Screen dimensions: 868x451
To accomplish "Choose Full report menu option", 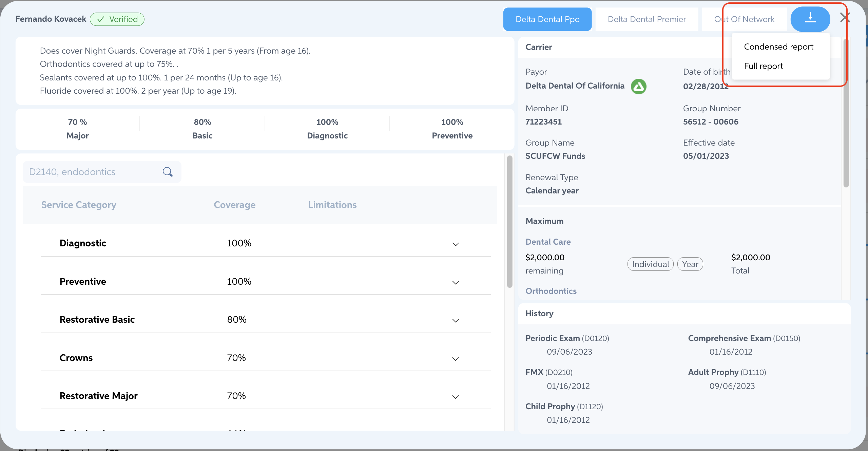I will [x=763, y=66].
